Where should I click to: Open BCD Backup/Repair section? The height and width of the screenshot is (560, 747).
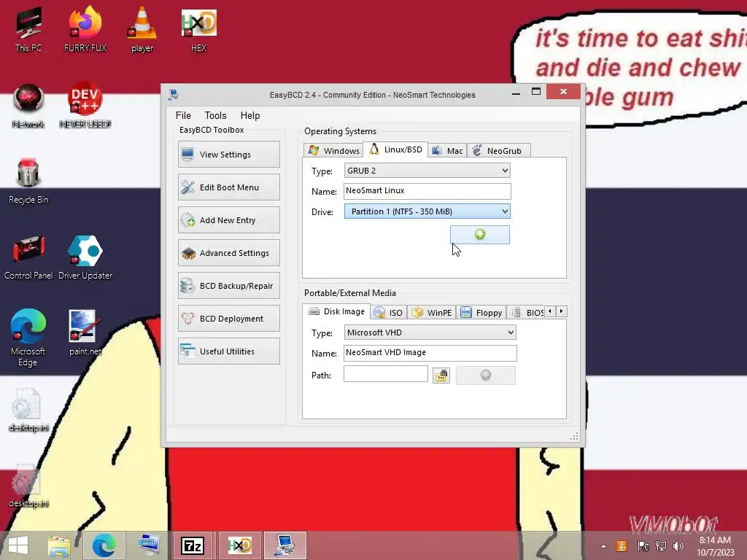[x=228, y=286]
